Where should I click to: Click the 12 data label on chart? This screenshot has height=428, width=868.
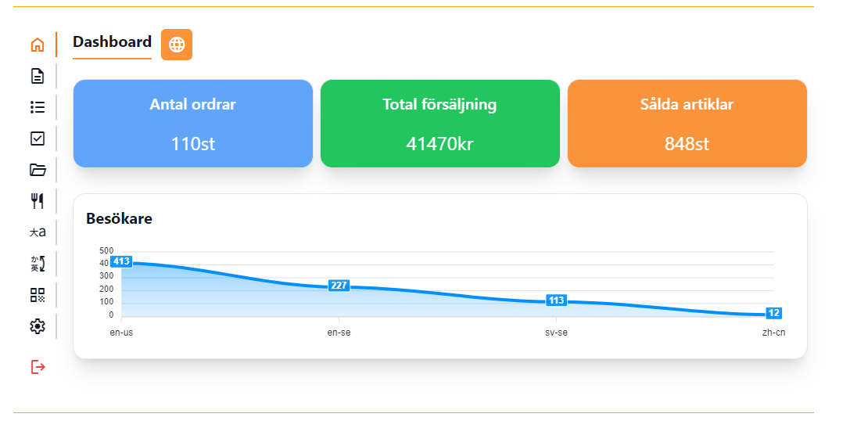[x=773, y=314]
